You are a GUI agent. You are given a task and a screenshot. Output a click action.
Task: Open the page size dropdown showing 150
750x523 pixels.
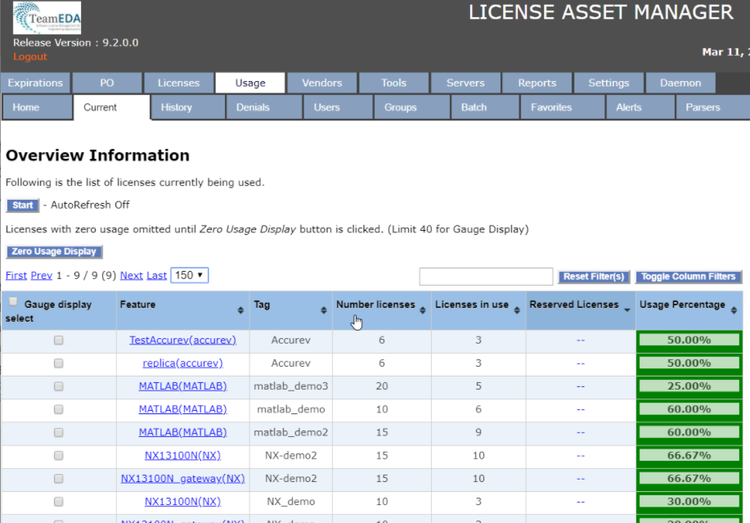click(189, 275)
